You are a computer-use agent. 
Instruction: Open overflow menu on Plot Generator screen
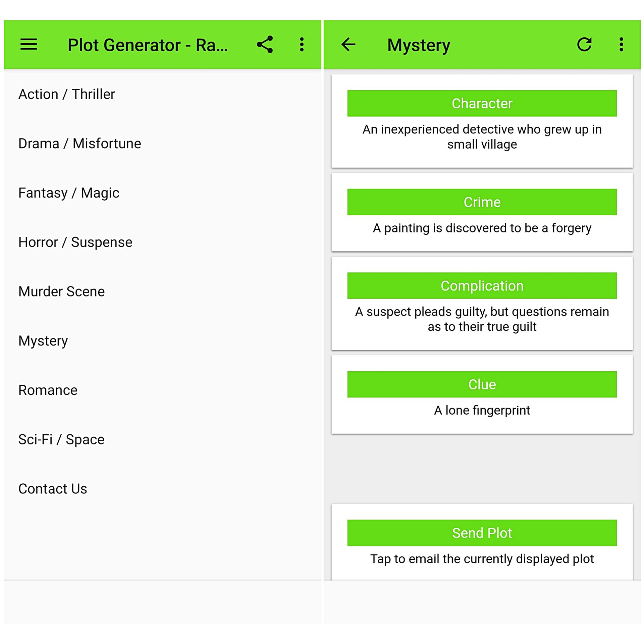point(302,45)
